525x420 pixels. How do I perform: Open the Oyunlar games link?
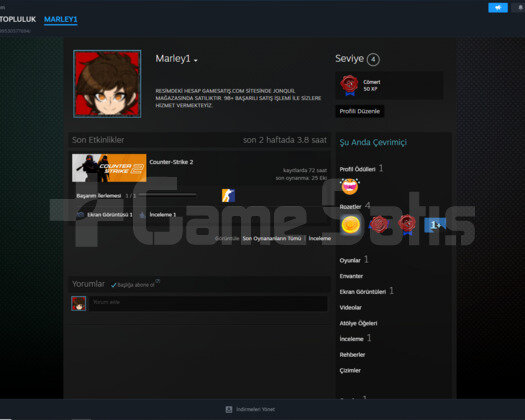click(x=350, y=260)
